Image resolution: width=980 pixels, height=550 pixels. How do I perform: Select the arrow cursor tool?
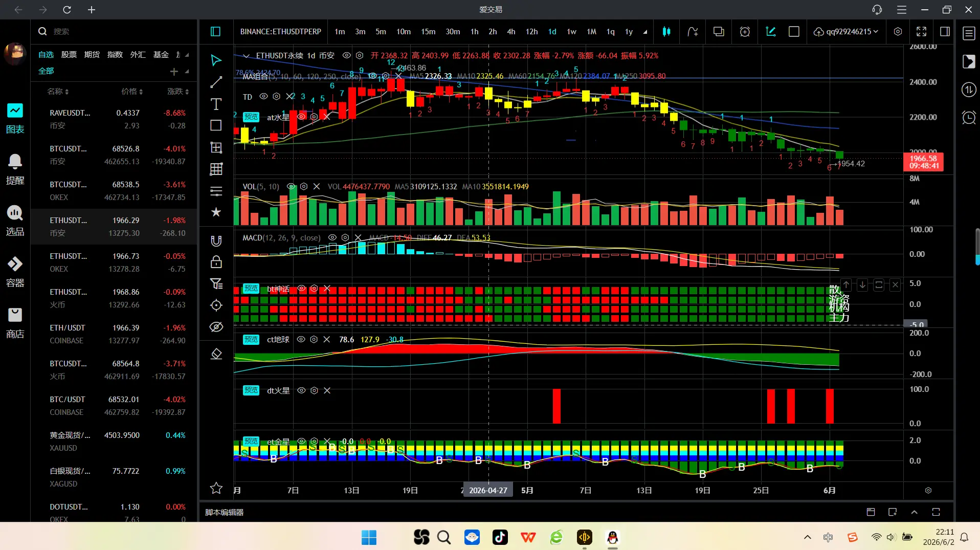coord(216,60)
